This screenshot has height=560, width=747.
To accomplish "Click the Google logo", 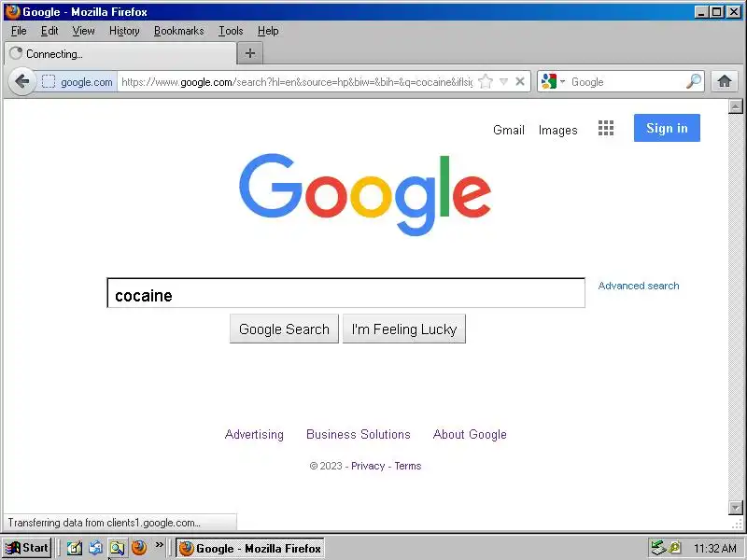I will coord(365,194).
